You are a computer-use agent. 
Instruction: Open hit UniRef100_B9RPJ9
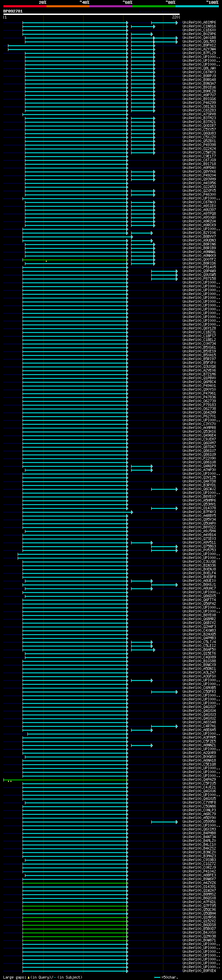tap(199, 76)
